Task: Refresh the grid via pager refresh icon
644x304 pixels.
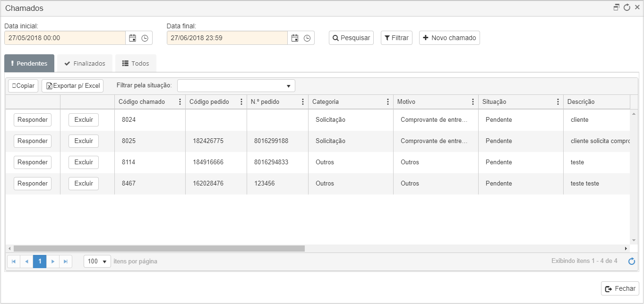Action: coord(632,262)
